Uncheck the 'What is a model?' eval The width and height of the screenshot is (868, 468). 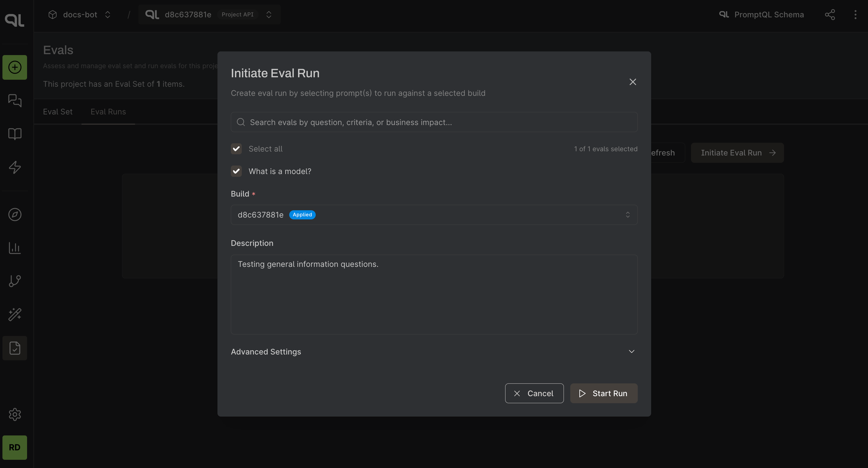236,171
